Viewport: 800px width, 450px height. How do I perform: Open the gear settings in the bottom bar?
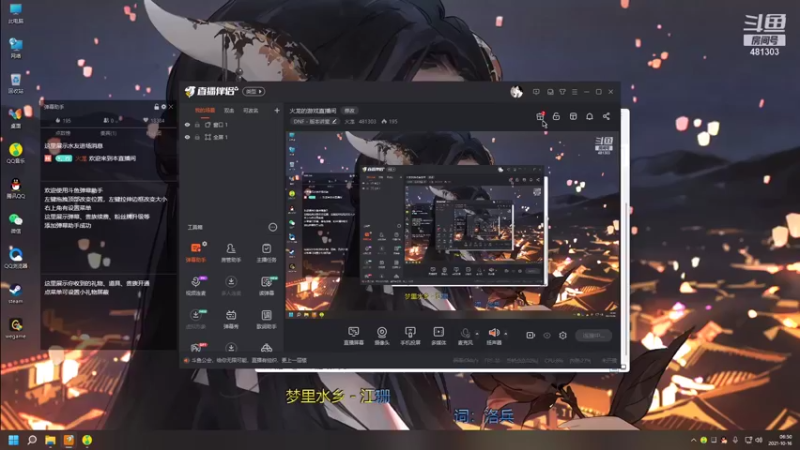(563, 335)
